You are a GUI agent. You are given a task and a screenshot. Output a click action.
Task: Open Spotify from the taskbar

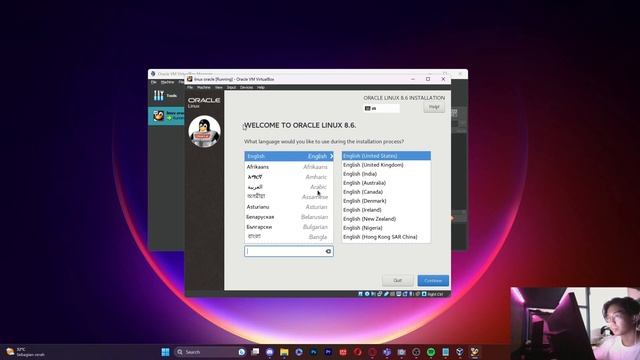431,352
